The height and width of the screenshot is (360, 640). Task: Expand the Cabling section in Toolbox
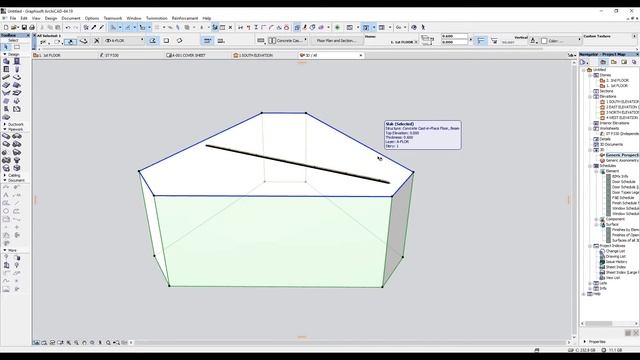point(5,175)
